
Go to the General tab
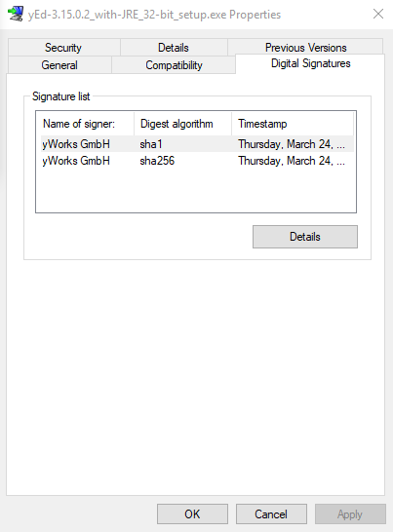pos(59,65)
